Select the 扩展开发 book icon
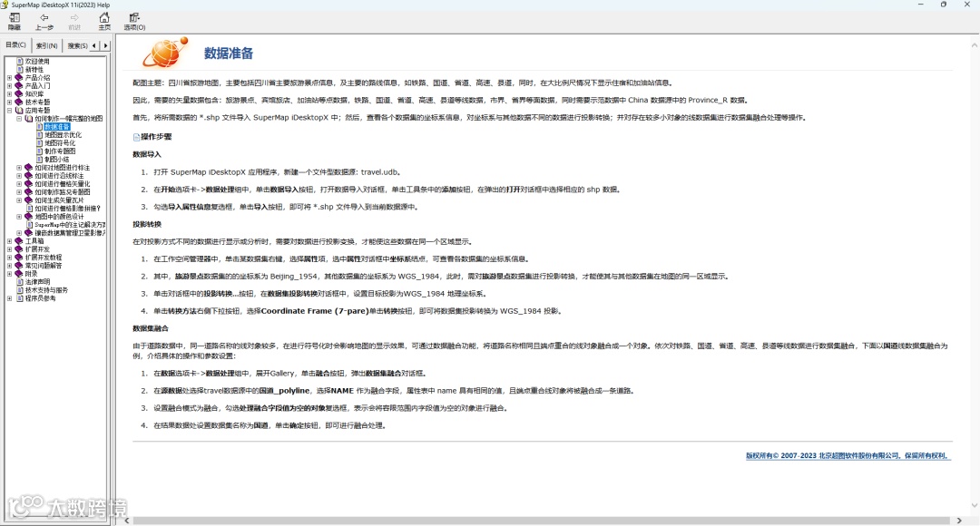The height and width of the screenshot is (526, 980). [19, 248]
